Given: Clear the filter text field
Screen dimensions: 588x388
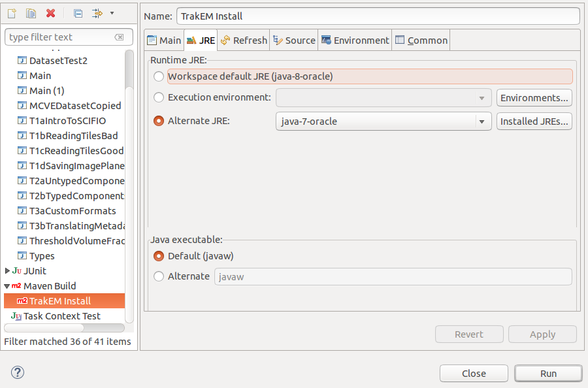Looking at the screenshot, I should point(119,37).
